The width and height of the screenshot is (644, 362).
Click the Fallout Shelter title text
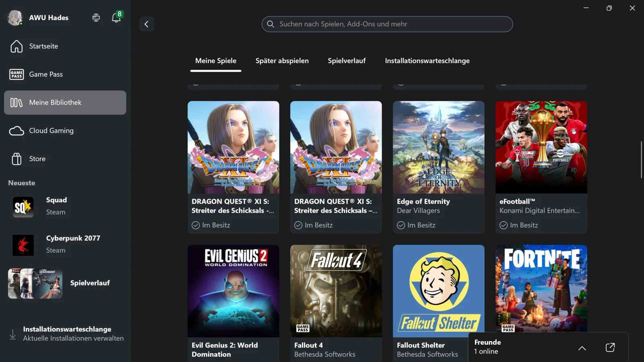coord(421,346)
